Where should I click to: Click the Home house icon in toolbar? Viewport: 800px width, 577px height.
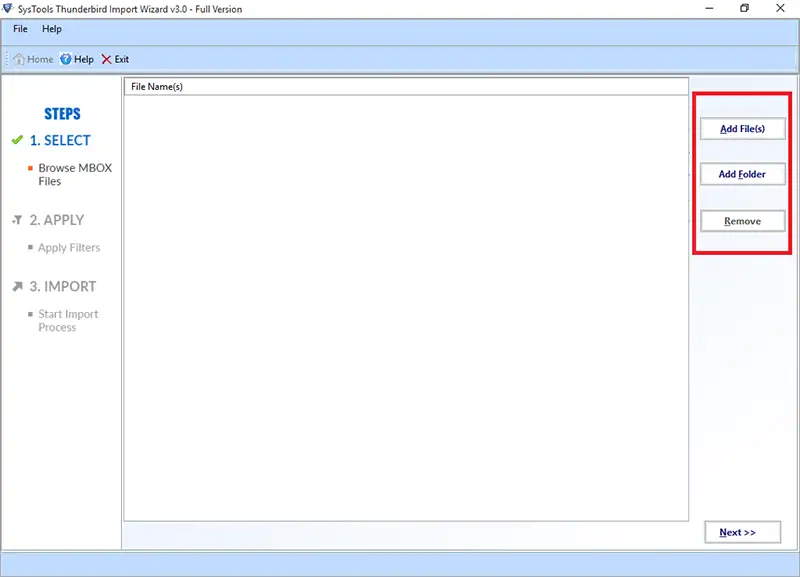point(19,59)
